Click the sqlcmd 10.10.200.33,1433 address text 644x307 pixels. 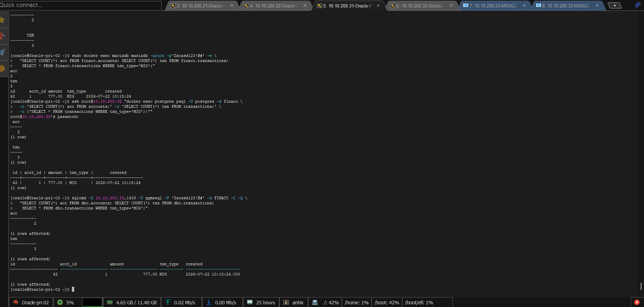point(116,198)
